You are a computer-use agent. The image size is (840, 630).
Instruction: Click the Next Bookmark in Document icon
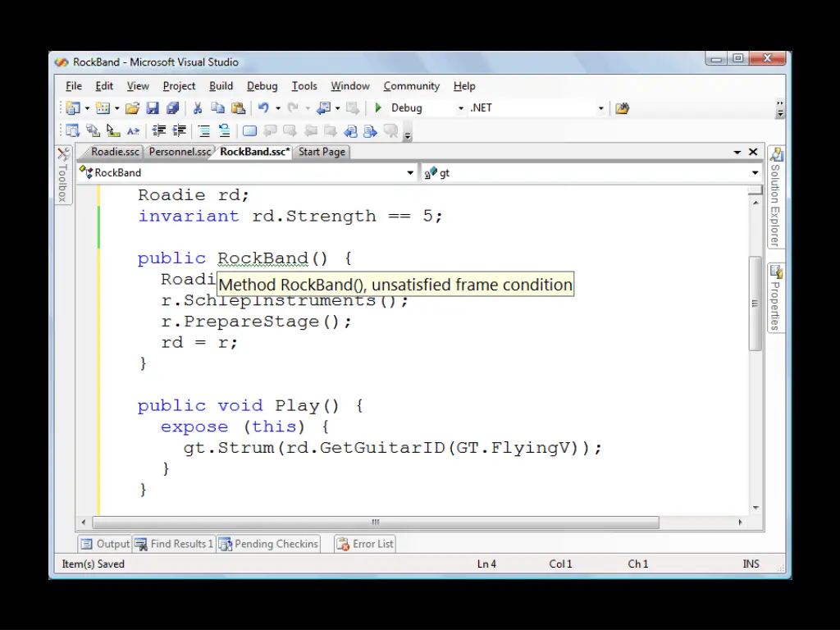370,130
